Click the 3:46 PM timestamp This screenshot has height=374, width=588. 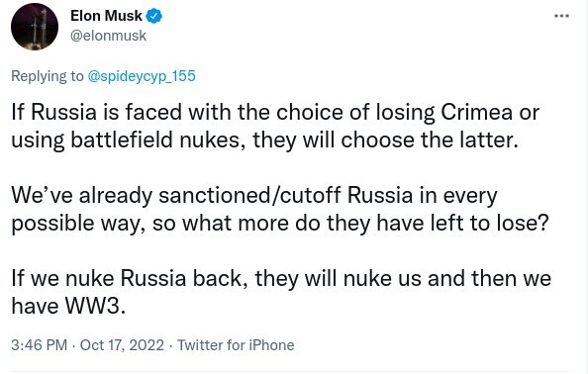point(39,345)
